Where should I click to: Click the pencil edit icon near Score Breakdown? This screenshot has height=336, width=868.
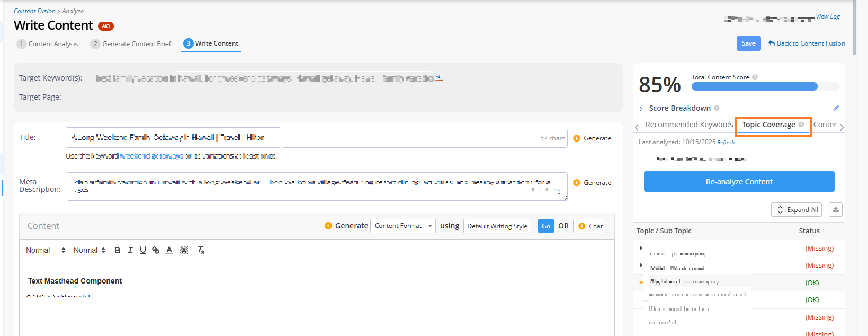pyautogui.click(x=836, y=108)
